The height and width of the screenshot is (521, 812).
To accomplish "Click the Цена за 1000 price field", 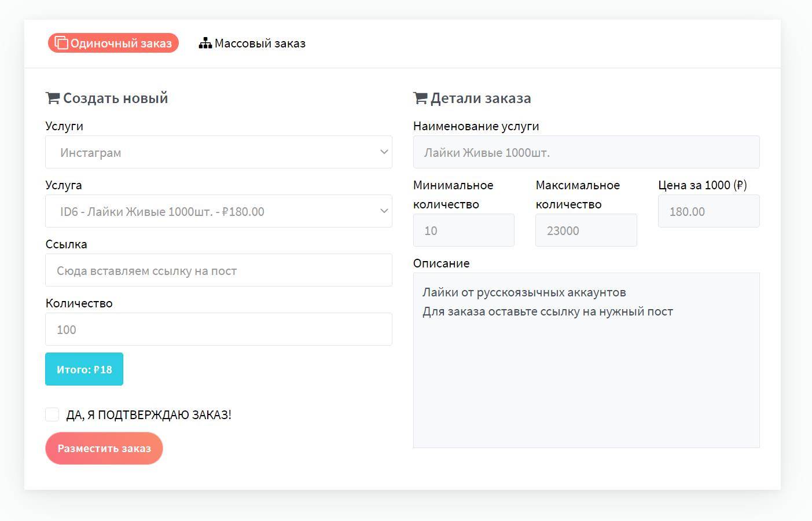I will tap(708, 211).
